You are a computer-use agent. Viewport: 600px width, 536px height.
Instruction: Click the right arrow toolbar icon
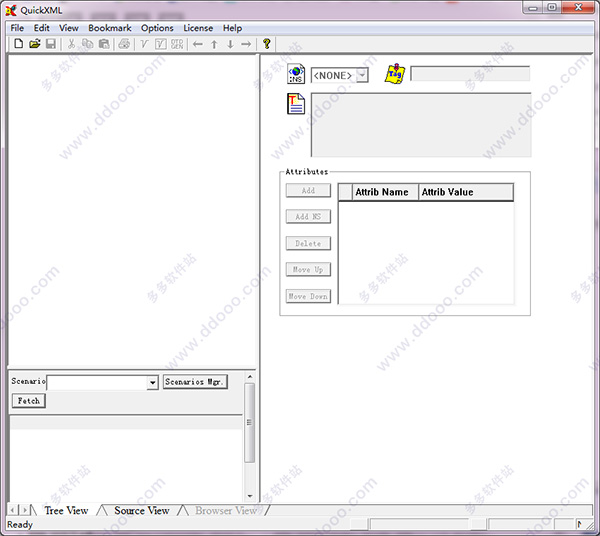click(246, 44)
